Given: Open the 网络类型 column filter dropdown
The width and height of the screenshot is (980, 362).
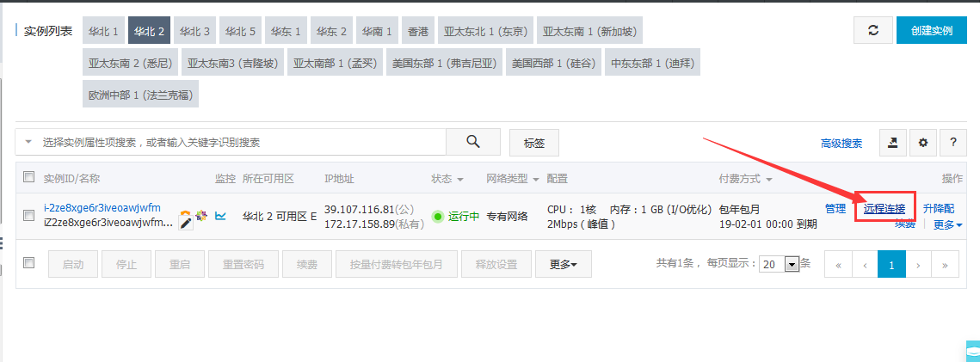Looking at the screenshot, I should [536, 179].
